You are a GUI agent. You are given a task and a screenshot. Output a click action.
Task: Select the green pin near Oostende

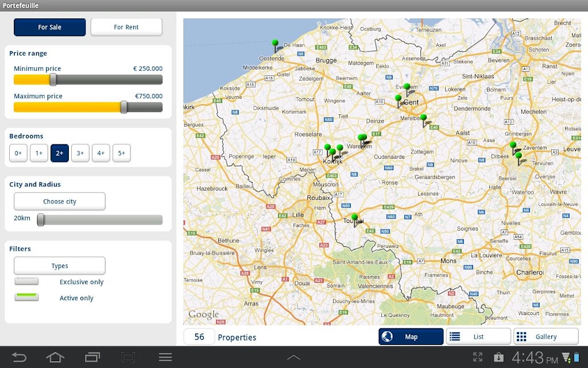point(275,46)
